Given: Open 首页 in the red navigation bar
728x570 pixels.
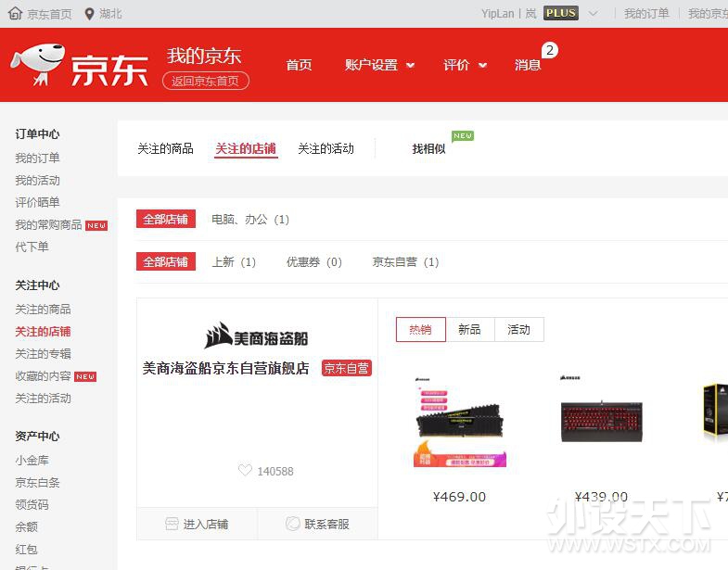Looking at the screenshot, I should [299, 65].
